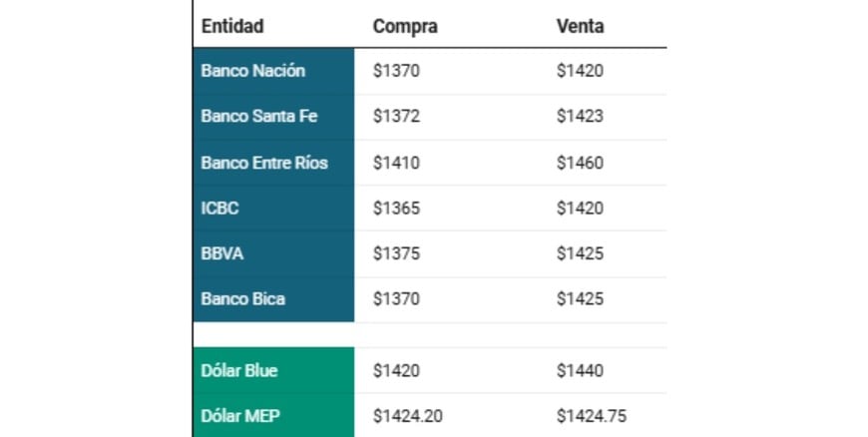Select the Banco Bica row label

pyautogui.click(x=242, y=298)
